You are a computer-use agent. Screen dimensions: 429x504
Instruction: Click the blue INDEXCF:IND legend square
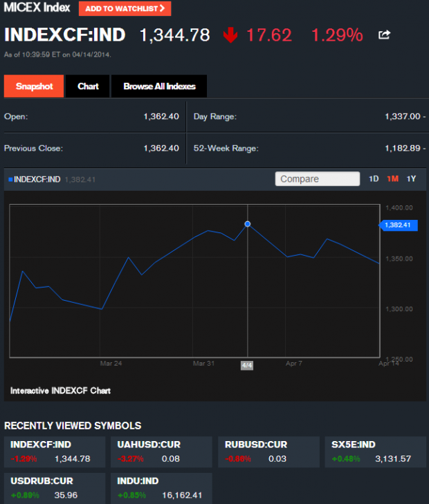tap(10, 179)
